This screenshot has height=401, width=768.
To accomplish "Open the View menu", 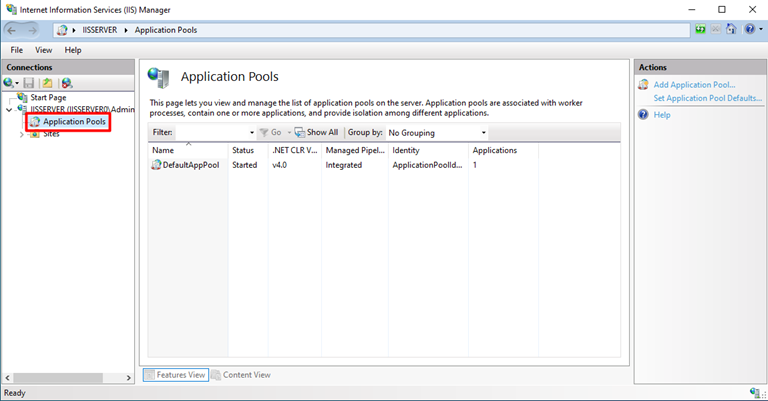I will [x=44, y=50].
